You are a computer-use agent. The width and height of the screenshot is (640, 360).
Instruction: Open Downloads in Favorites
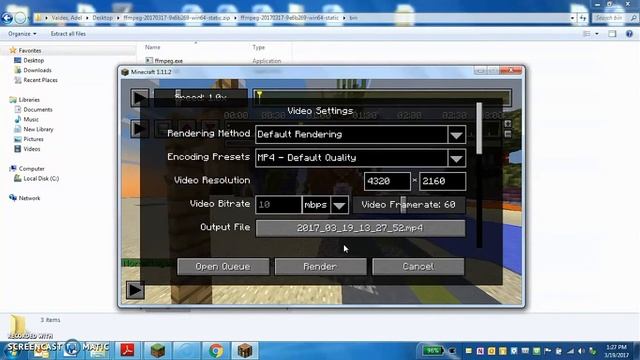(x=37, y=70)
